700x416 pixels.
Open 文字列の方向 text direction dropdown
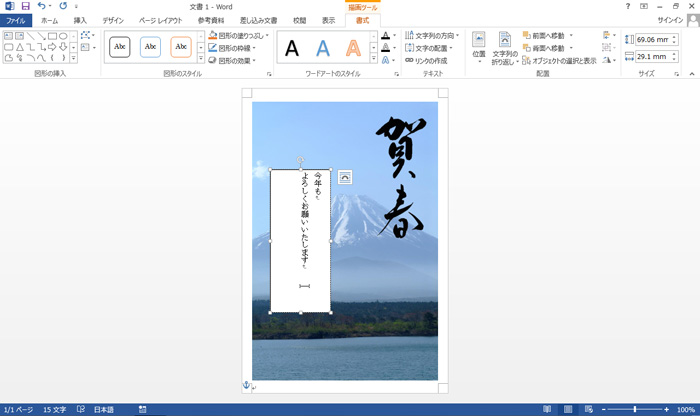432,35
